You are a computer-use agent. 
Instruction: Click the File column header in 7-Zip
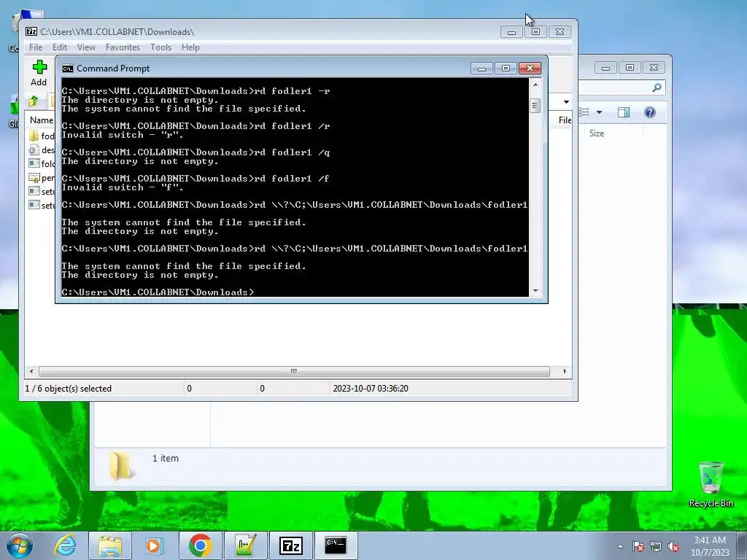tap(565, 120)
